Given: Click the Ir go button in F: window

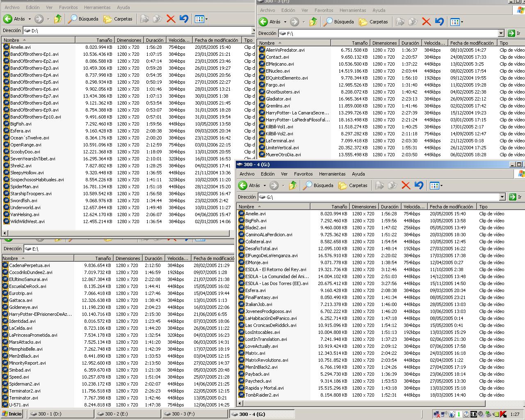Looking at the screenshot, I should tap(514, 33).
